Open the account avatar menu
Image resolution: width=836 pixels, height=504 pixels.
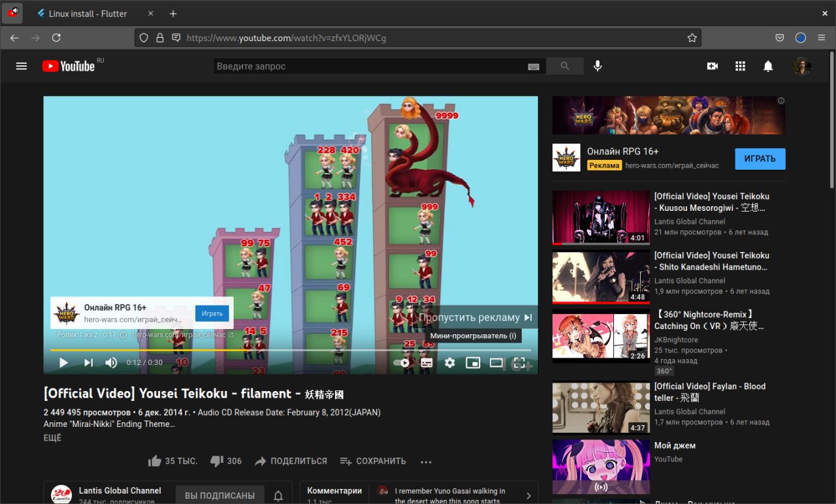click(x=802, y=66)
